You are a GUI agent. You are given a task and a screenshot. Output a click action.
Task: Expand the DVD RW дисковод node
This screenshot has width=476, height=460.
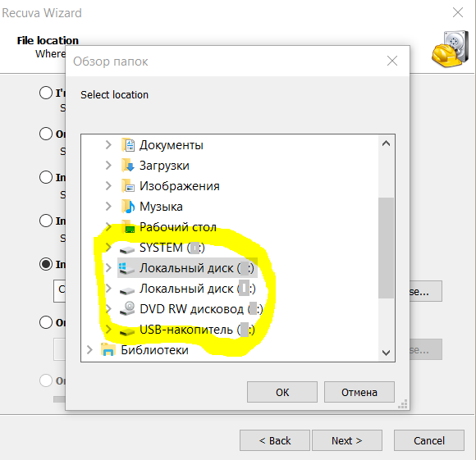108,308
